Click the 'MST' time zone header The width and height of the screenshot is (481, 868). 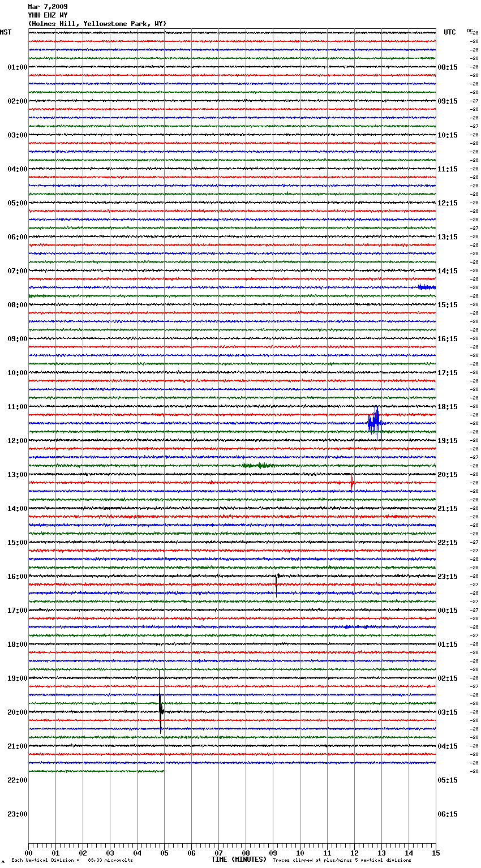[6, 32]
